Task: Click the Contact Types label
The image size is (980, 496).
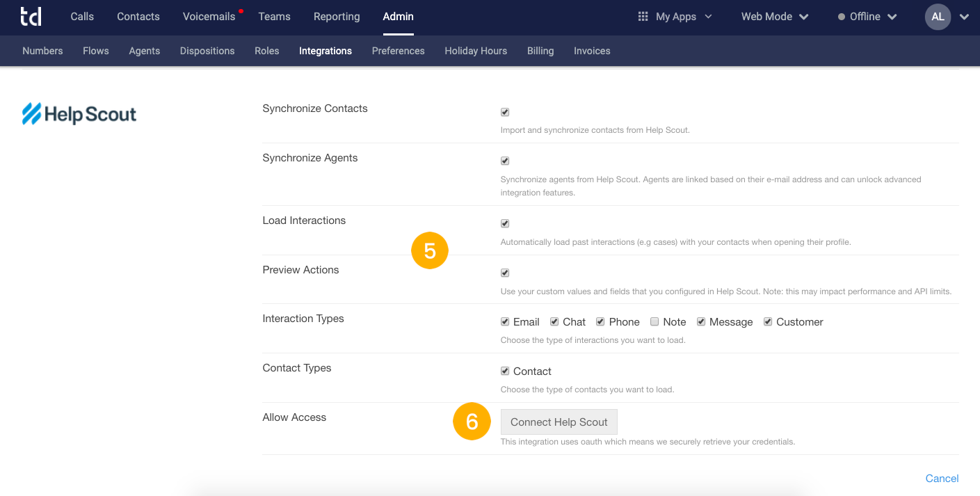Action: point(297,368)
